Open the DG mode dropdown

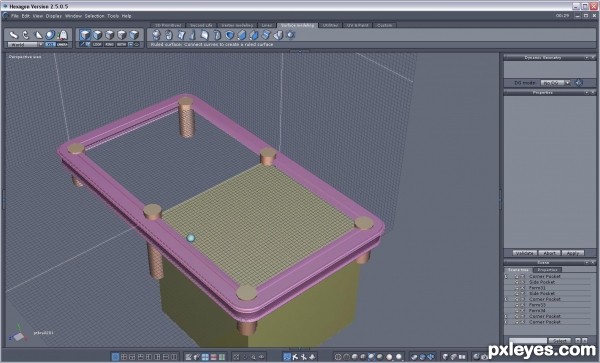[555, 83]
